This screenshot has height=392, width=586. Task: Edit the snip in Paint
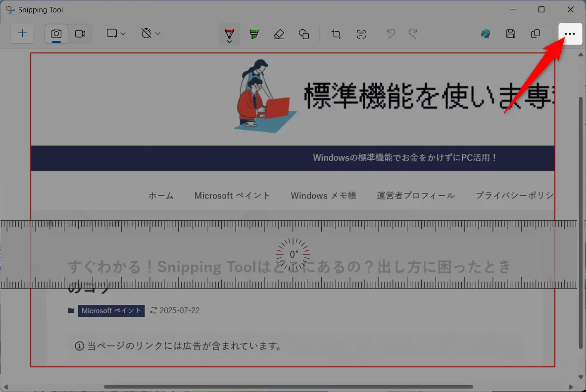pos(486,34)
